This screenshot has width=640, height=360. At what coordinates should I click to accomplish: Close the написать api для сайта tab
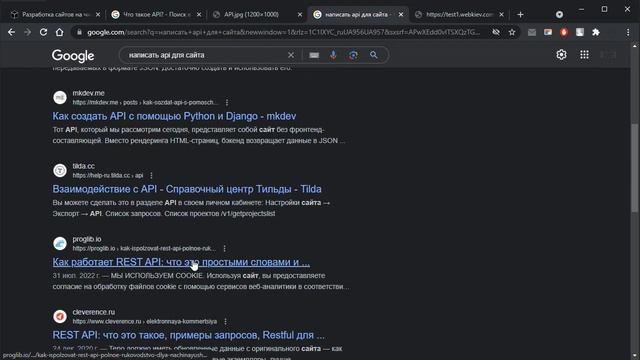pos(401,15)
